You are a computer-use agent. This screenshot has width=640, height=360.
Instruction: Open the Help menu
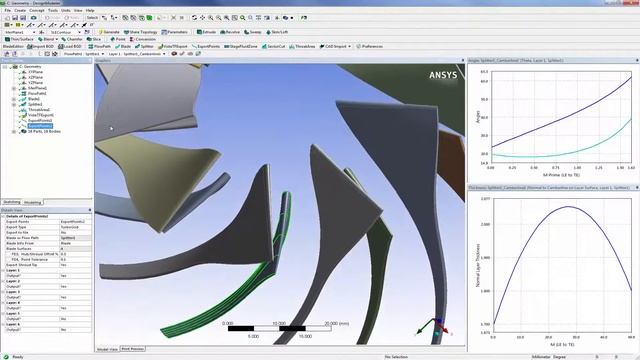[90, 10]
